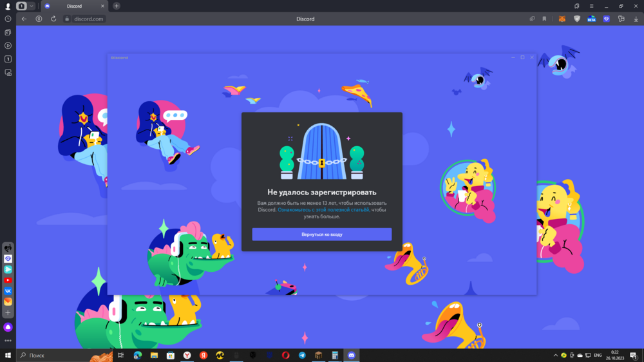This screenshot has width=644, height=362.
Task: Open Yandex Browser from taskbar
Action: tap(187, 356)
